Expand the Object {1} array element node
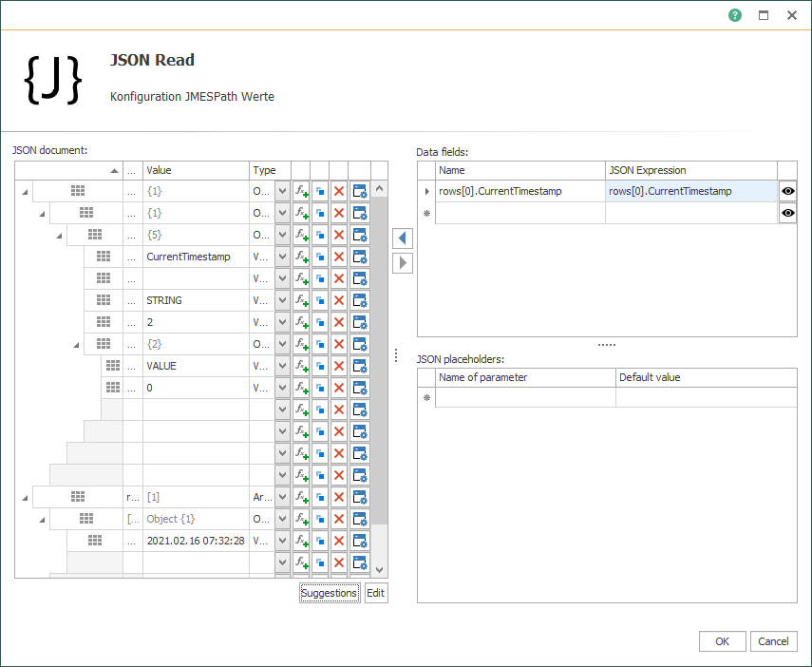This screenshot has width=812, height=667. [40, 519]
